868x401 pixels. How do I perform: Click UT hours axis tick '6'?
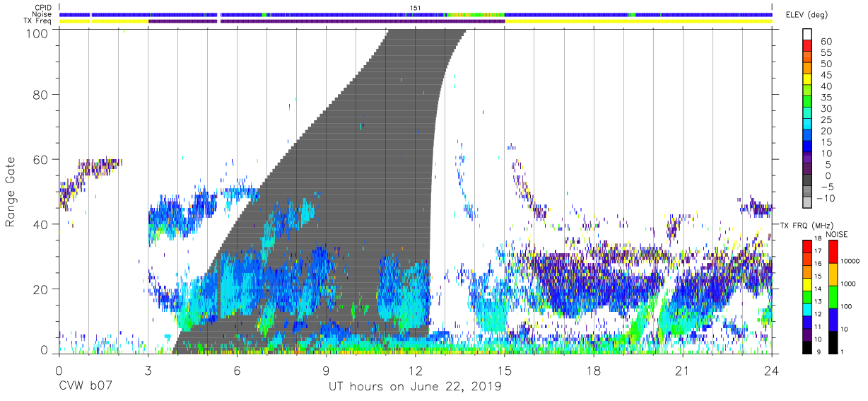pos(237,370)
